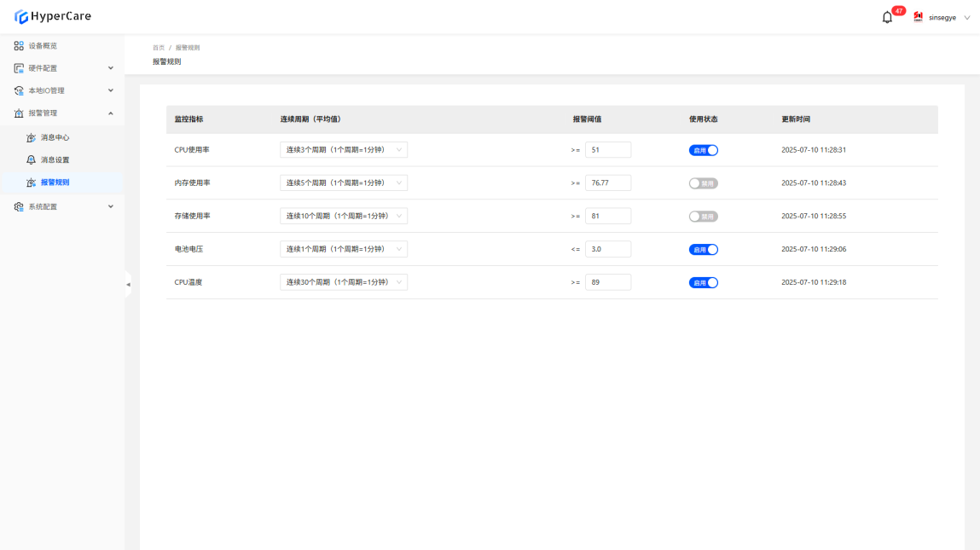Click the 报警规则 page title
Image resolution: width=980 pixels, height=550 pixels.
(x=167, y=62)
